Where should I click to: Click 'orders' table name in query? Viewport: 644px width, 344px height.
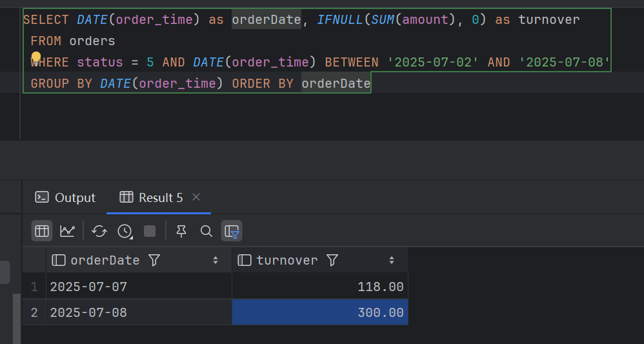pyautogui.click(x=92, y=41)
